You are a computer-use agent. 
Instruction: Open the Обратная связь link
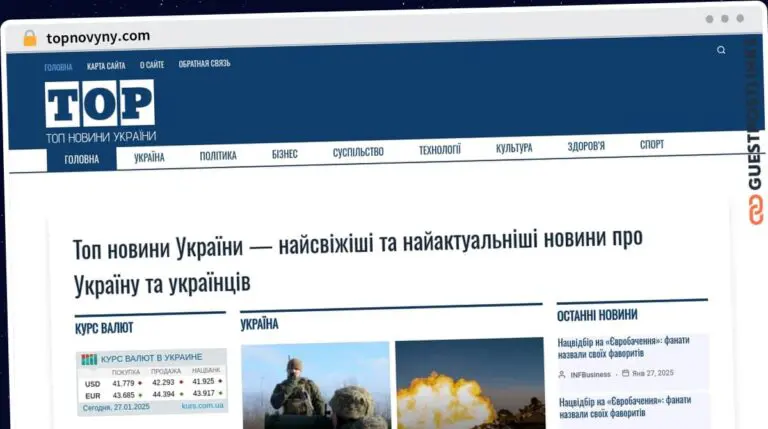pyautogui.click(x=204, y=64)
